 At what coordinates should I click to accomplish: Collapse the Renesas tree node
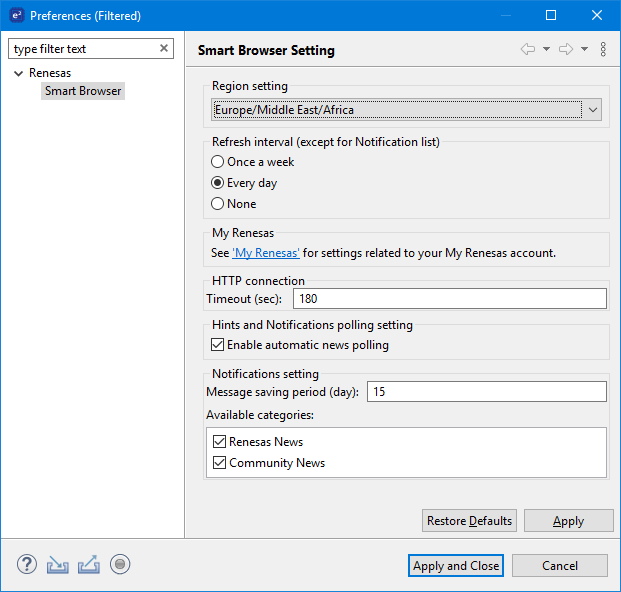(x=18, y=73)
